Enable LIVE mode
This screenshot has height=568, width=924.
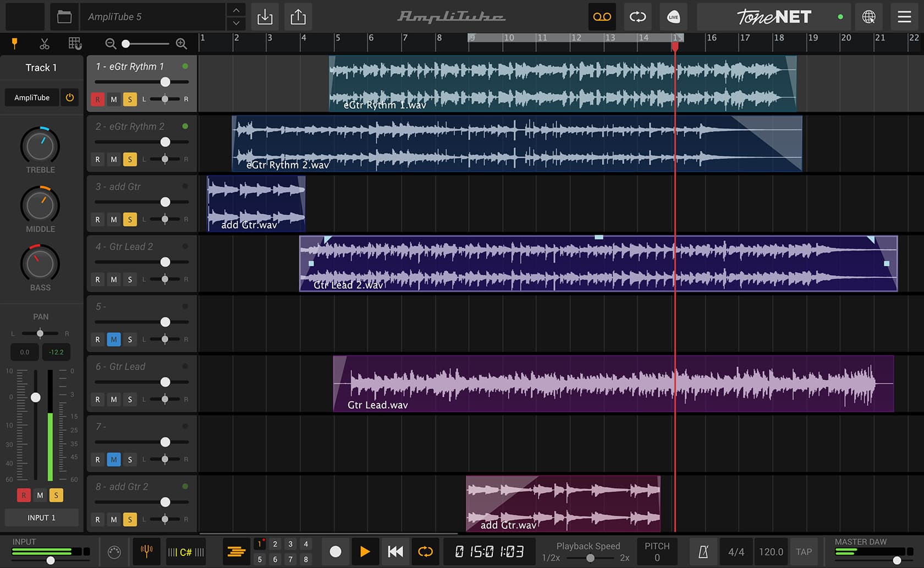point(673,17)
